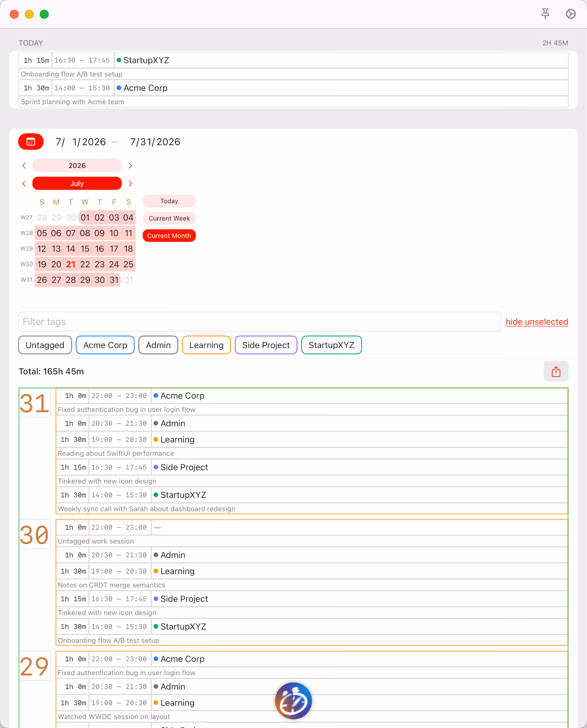The image size is (587, 728).
Task: Select week W28 label in calendar
Action: [x=26, y=233]
